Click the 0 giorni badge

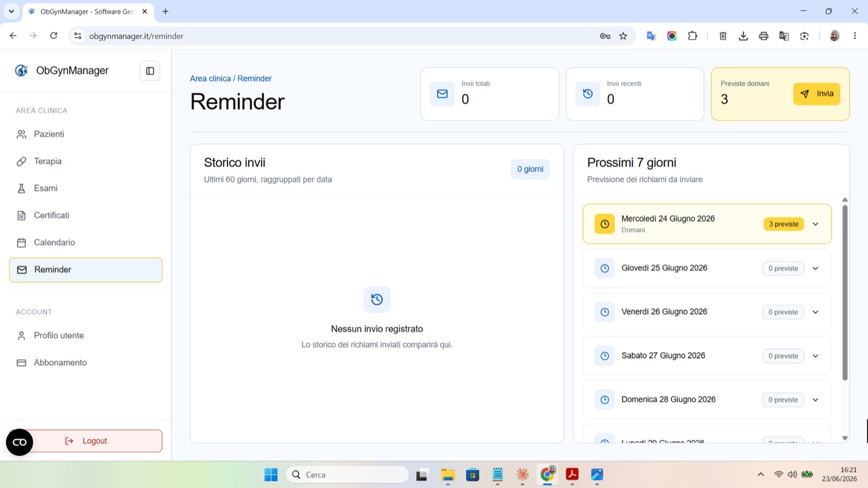click(530, 169)
